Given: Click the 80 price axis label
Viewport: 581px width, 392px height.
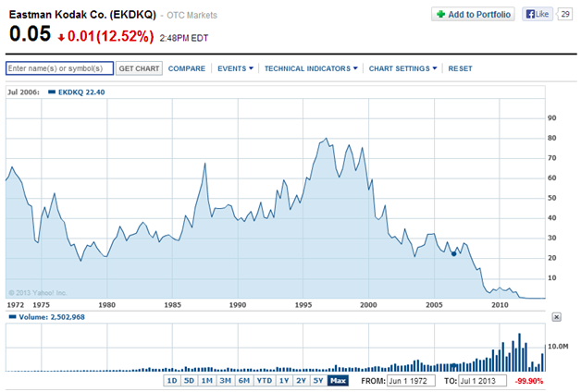Looking at the screenshot, I should pyautogui.click(x=551, y=138).
